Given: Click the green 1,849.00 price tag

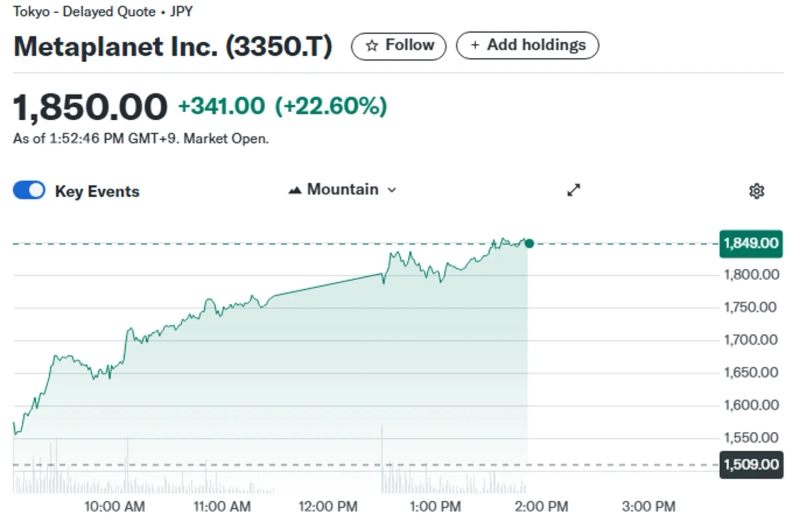Looking at the screenshot, I should (x=750, y=243).
